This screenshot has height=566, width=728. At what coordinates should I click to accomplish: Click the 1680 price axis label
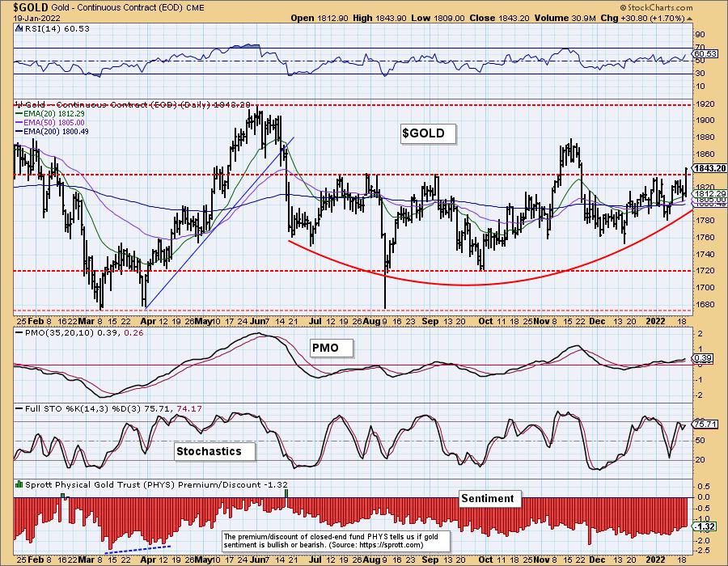click(705, 304)
